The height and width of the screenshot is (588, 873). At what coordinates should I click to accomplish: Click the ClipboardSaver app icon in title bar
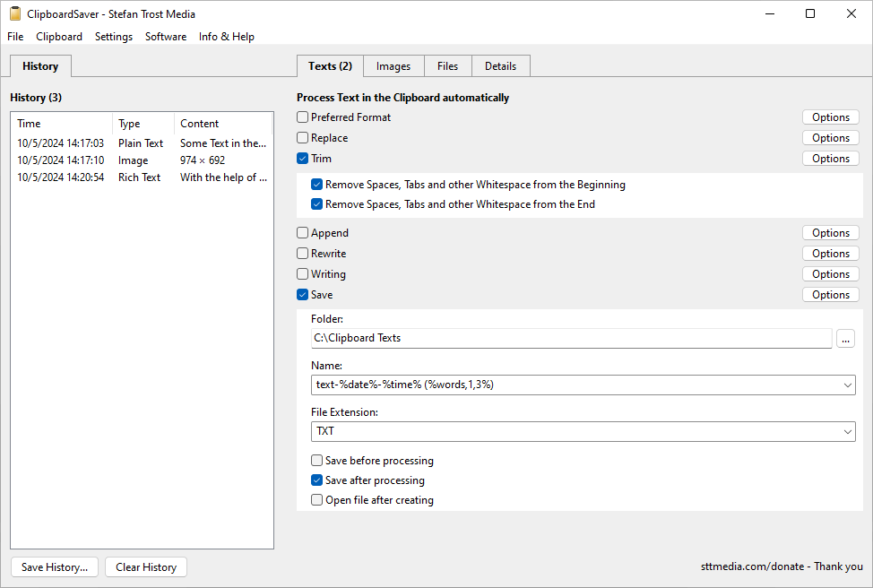point(14,13)
